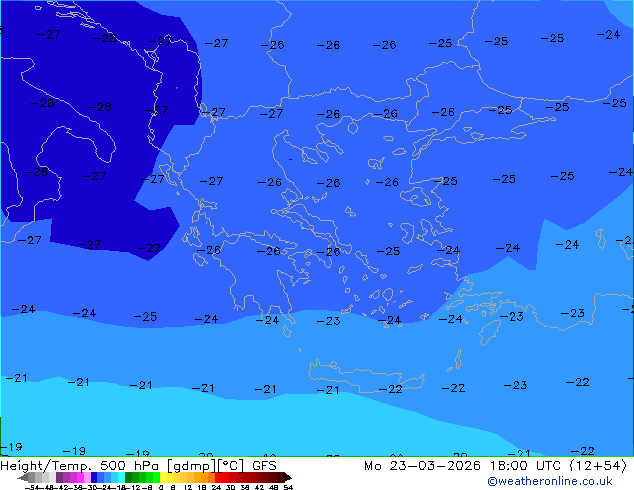Click the date "23-03-2026"

(435, 466)
